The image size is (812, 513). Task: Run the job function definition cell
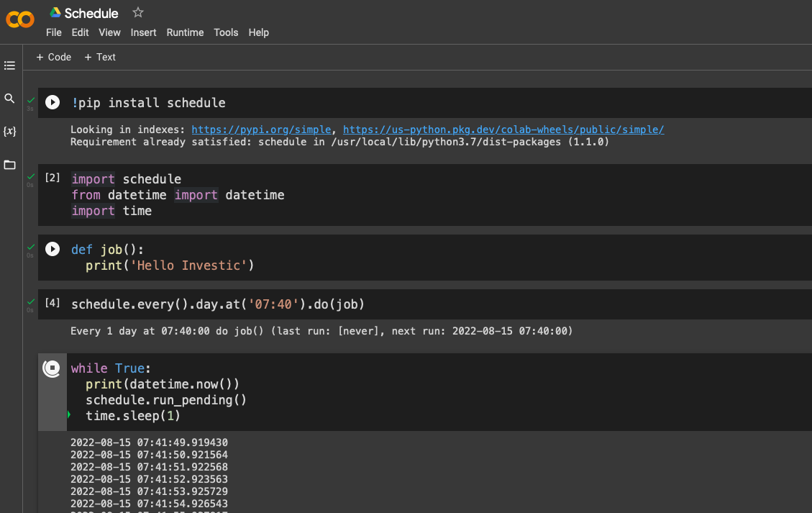(52, 249)
